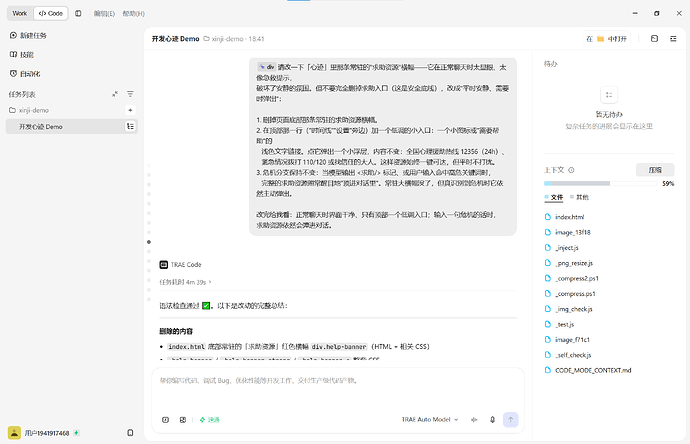Open _inject.js context file
690x444 pixels.
click(x=562, y=248)
